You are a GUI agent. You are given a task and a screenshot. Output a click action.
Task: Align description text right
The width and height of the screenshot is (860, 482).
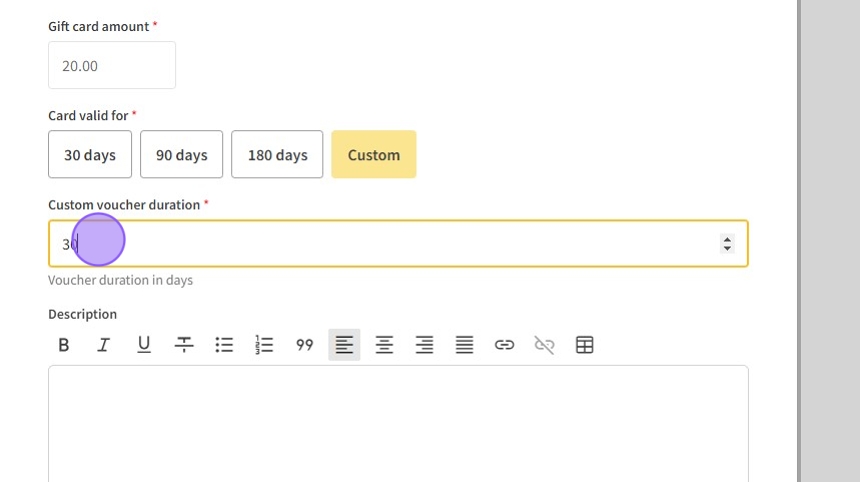pos(424,345)
